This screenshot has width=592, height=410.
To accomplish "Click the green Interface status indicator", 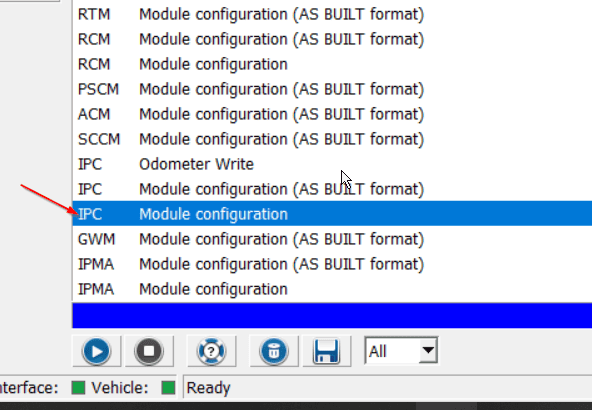I will pyautogui.click(x=78, y=388).
